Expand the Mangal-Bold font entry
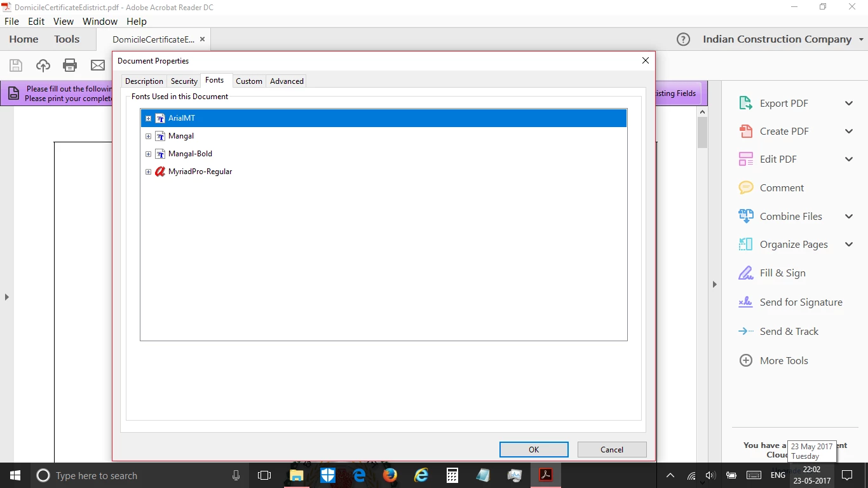 pos(148,154)
